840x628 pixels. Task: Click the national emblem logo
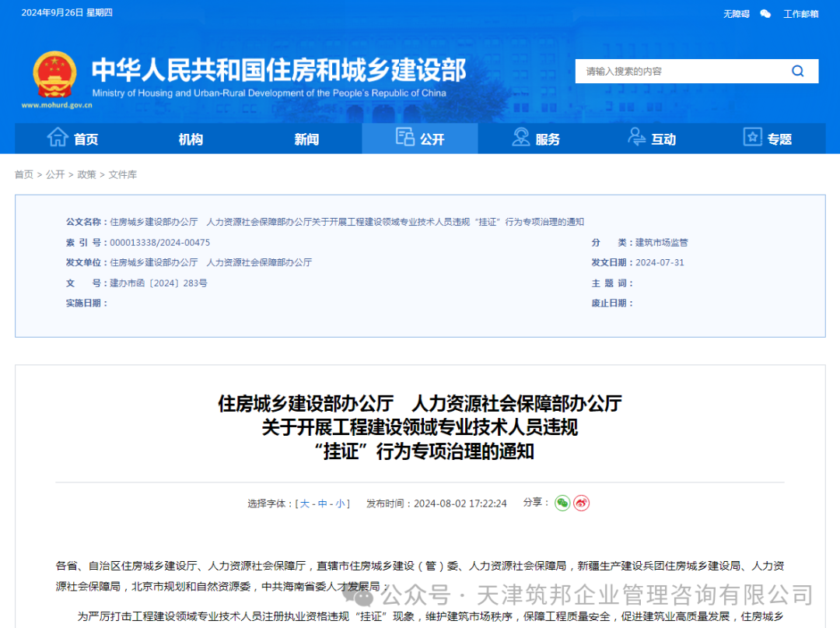click(x=54, y=74)
